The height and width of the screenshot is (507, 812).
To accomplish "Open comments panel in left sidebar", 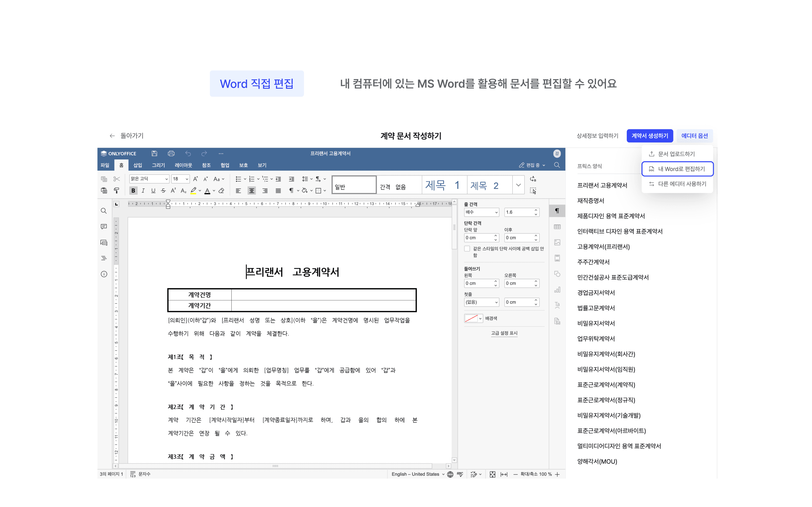I will pyautogui.click(x=104, y=227).
